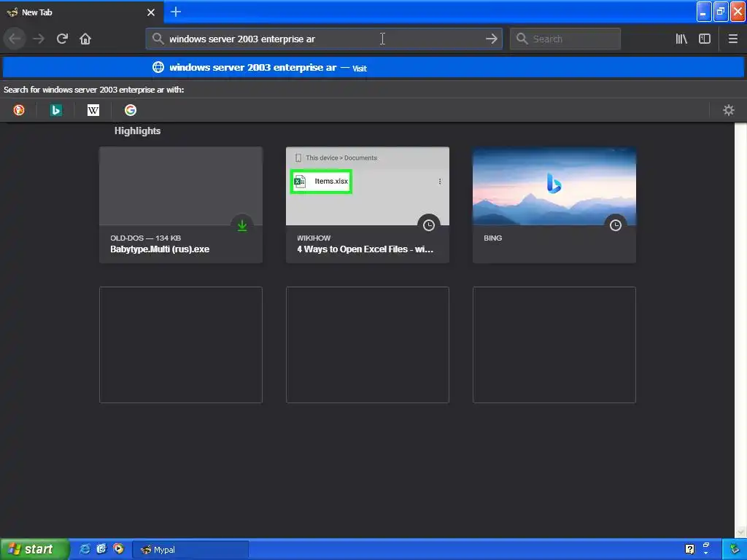The image size is (747, 560).
Task: Click the rightmost green tray icon
Action: (x=735, y=550)
